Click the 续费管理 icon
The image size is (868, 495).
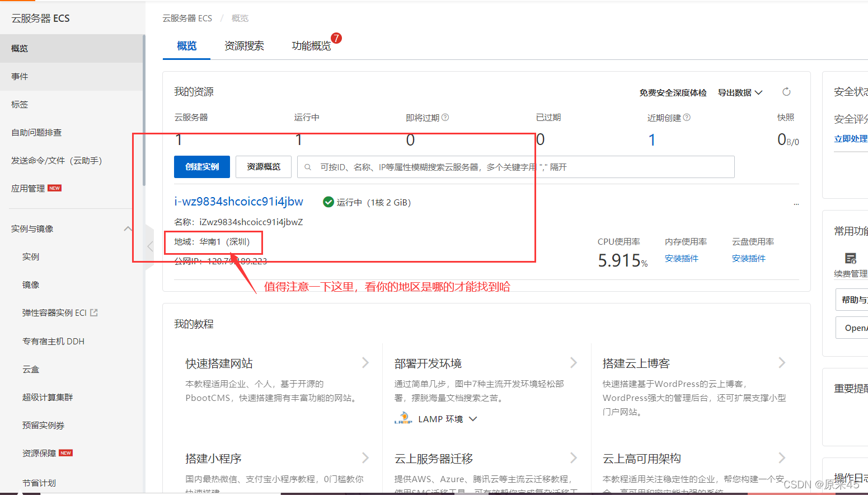point(851,258)
